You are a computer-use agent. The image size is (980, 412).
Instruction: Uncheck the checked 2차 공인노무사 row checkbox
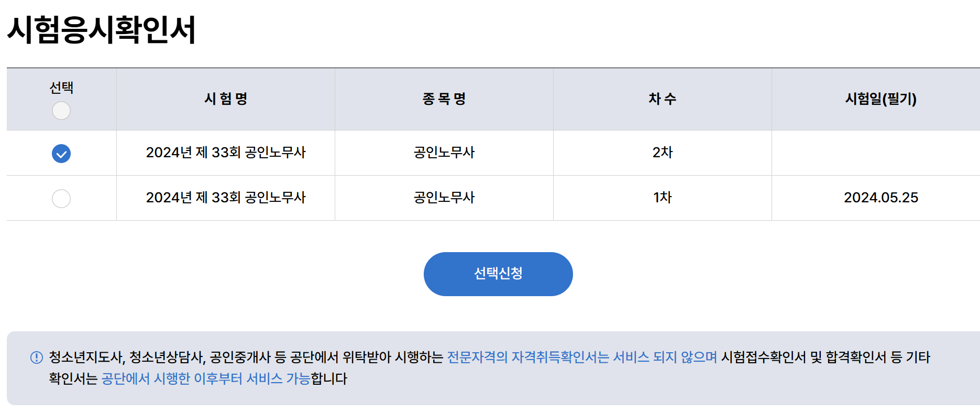(61, 154)
